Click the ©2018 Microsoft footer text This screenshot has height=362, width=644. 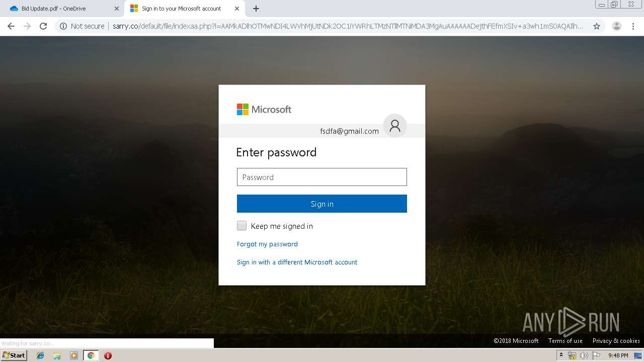[516, 341]
